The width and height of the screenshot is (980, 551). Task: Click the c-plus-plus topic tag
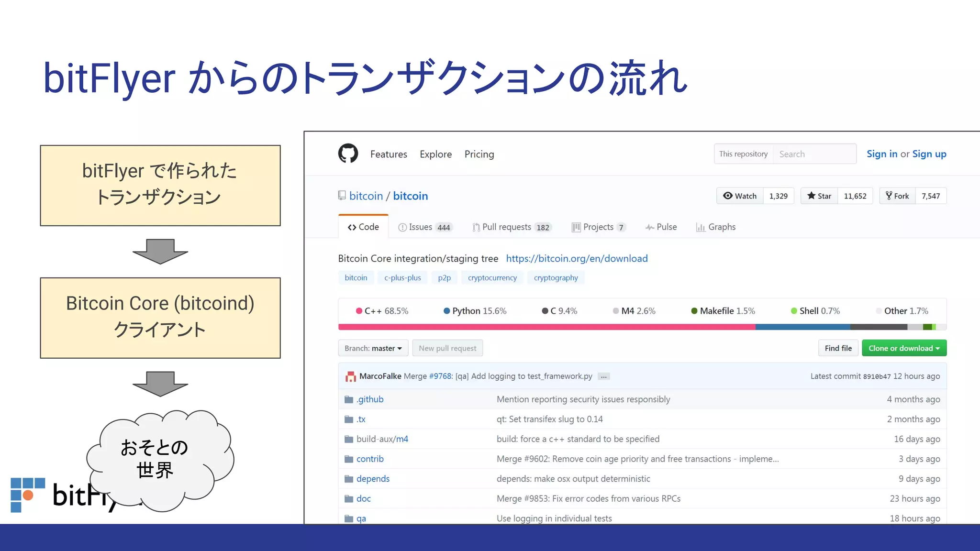click(x=402, y=277)
